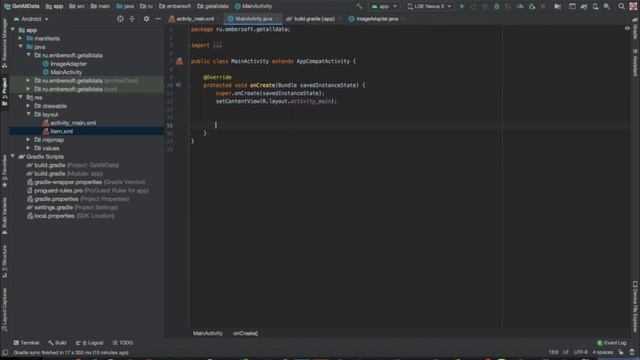
Task: Collapse the Gradle Scripts node
Action: pos(13,156)
